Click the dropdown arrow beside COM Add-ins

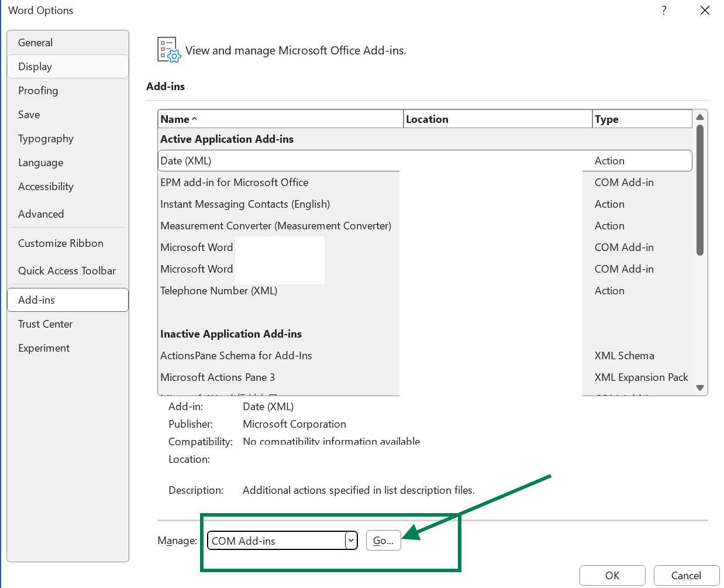351,540
